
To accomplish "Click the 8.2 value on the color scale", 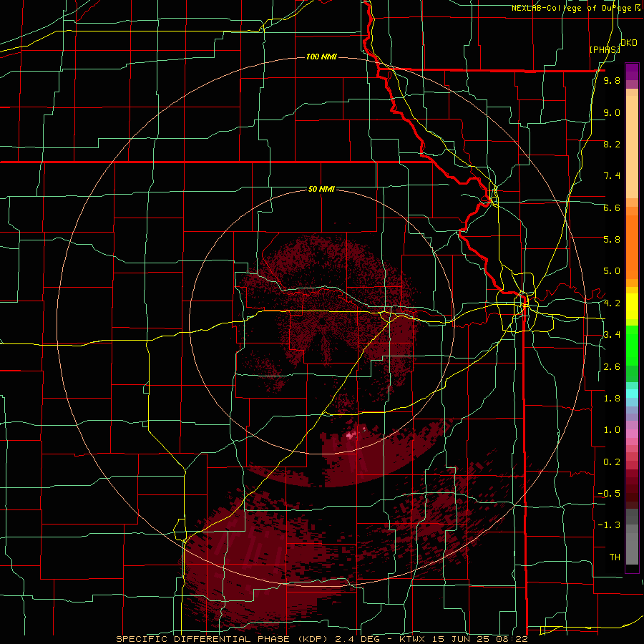I will point(612,144).
